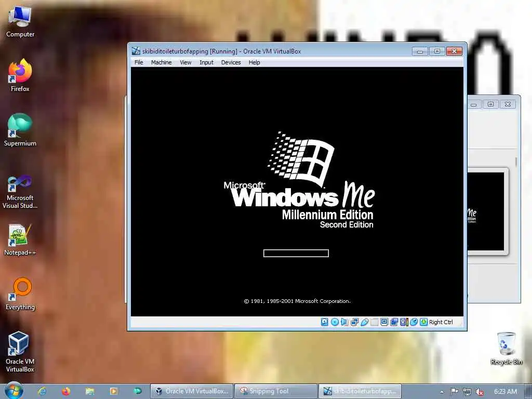Image resolution: width=532 pixels, height=399 pixels.
Task: Select the Notepad++ desktop shortcut
Action: [20, 240]
